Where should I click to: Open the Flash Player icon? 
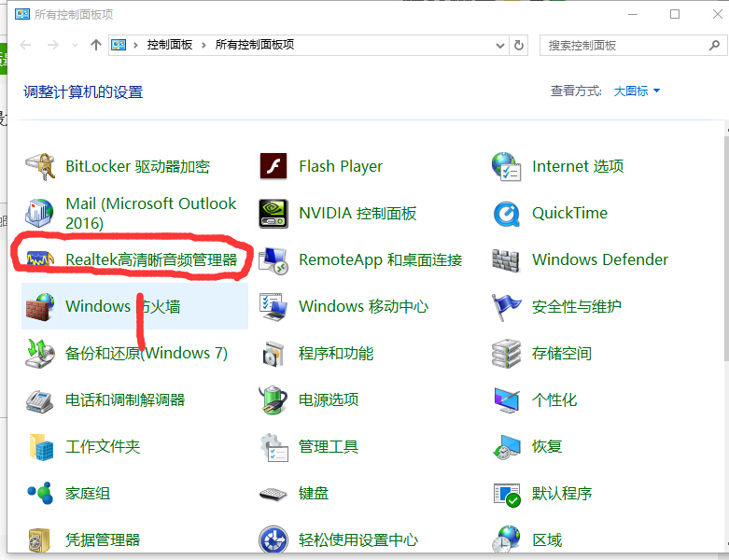273,166
